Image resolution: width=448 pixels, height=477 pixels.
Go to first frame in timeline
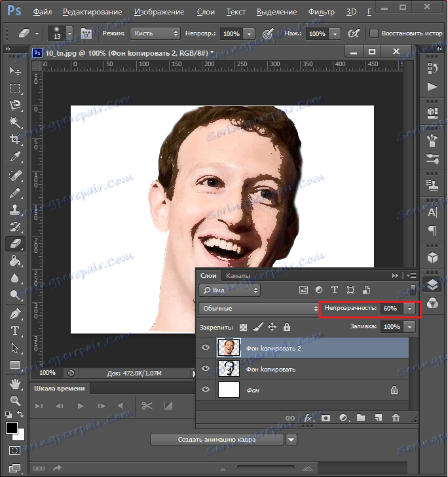(39, 406)
